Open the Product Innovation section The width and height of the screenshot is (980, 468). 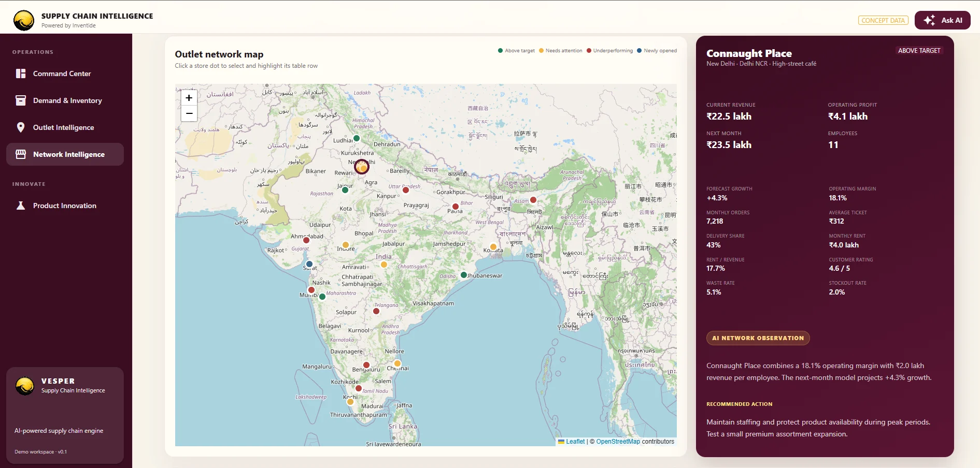(65, 206)
